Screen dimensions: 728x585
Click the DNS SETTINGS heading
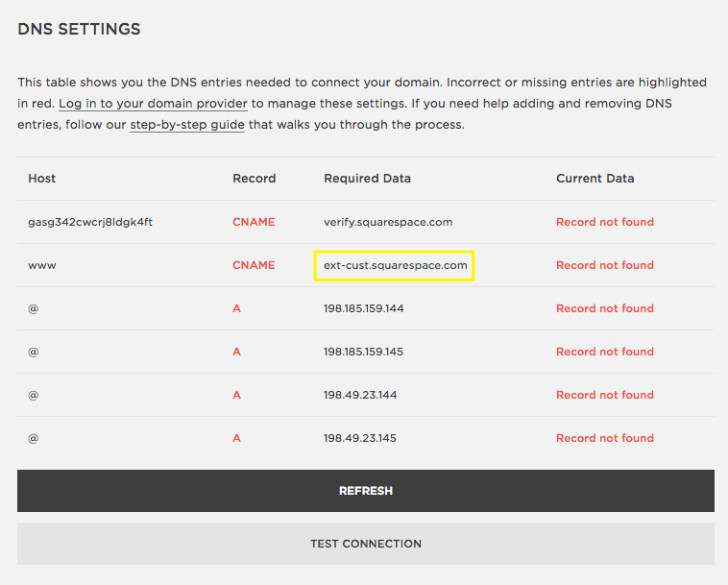click(79, 29)
